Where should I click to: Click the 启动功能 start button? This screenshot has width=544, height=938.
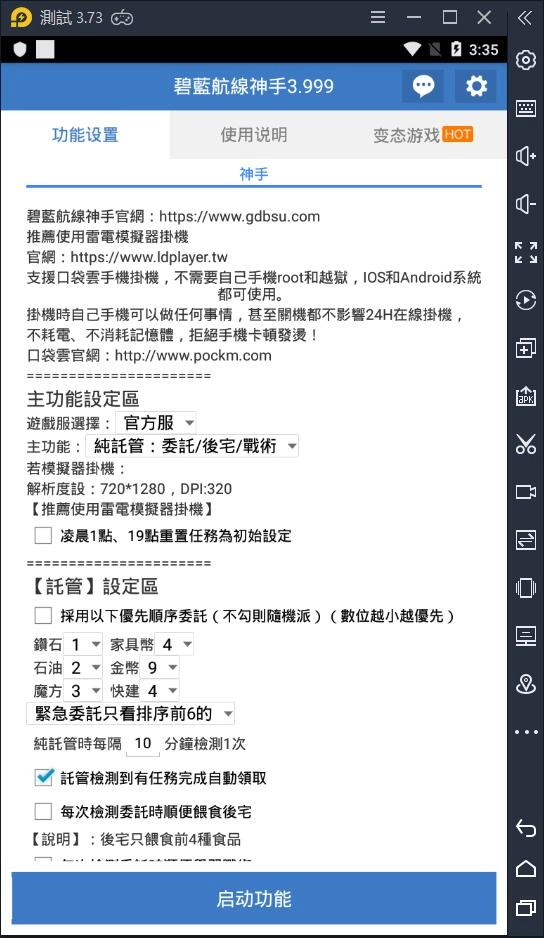click(x=254, y=899)
